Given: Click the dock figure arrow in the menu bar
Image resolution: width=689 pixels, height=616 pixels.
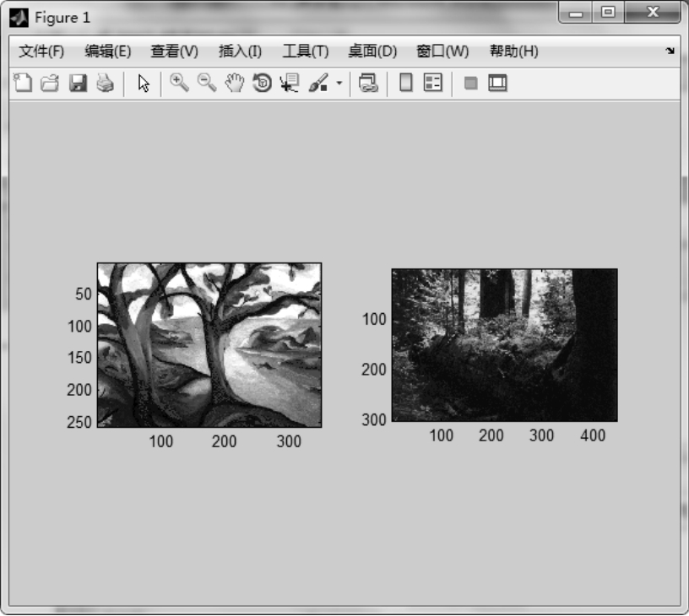Looking at the screenshot, I should (670, 51).
